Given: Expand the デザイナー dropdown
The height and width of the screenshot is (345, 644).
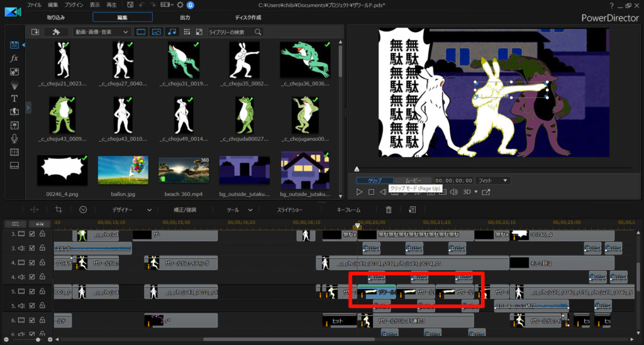Looking at the screenshot, I should pyautogui.click(x=150, y=210).
